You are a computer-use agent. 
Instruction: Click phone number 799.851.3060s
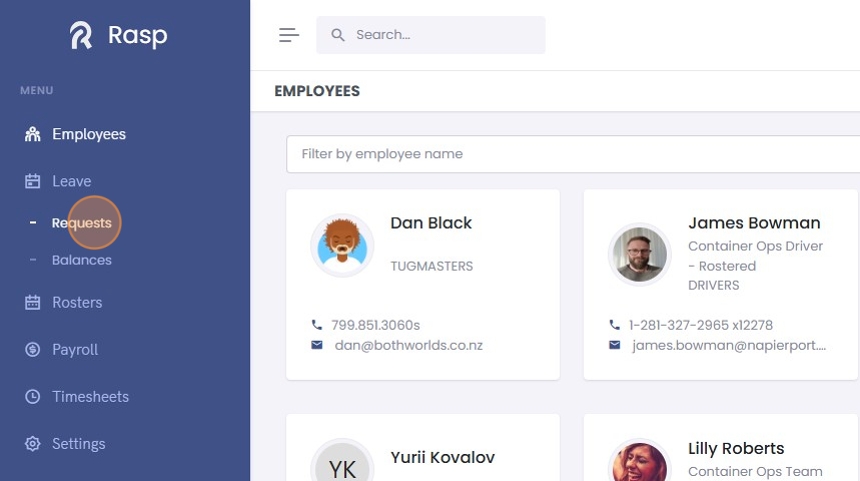click(376, 325)
